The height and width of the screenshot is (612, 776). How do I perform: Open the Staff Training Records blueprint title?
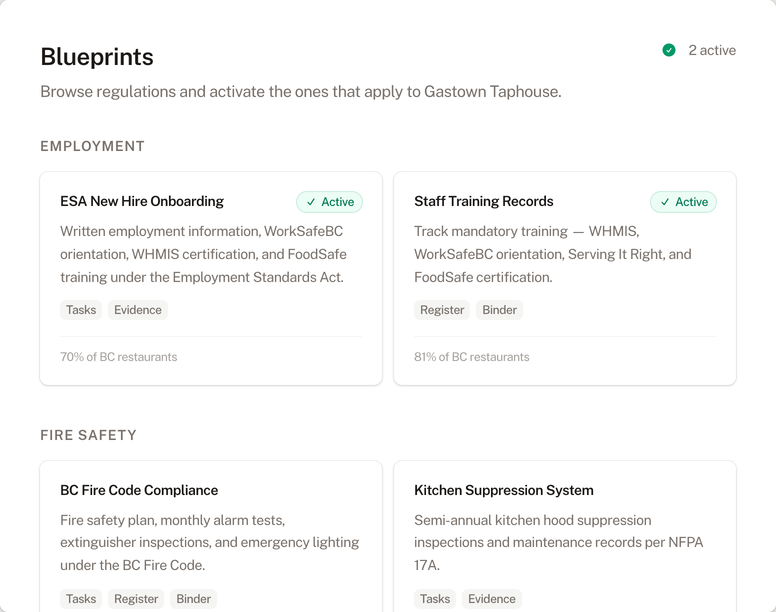click(483, 201)
